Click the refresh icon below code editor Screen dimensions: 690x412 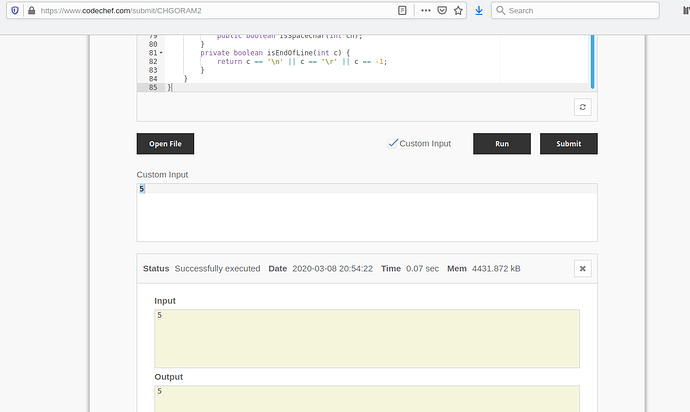click(583, 107)
